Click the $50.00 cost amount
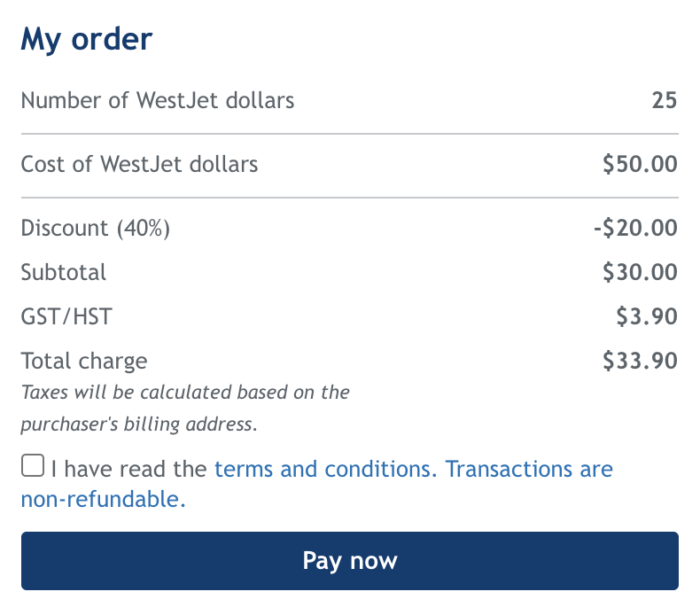 pyautogui.click(x=640, y=164)
